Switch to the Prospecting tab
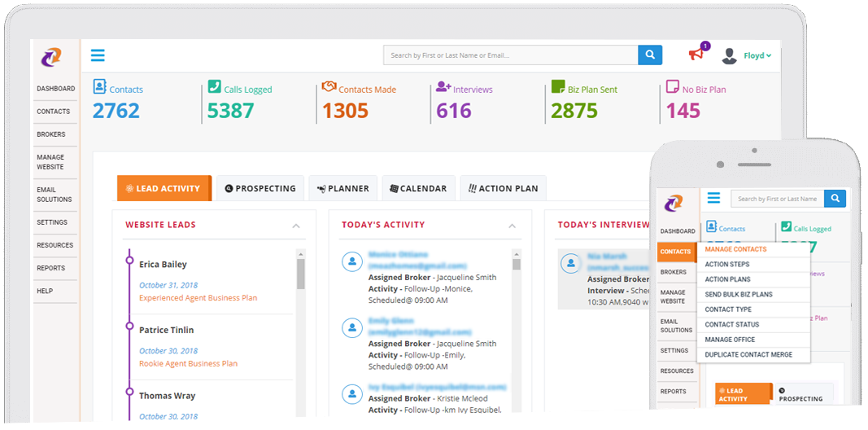The width and height of the screenshot is (868, 430). [x=260, y=188]
